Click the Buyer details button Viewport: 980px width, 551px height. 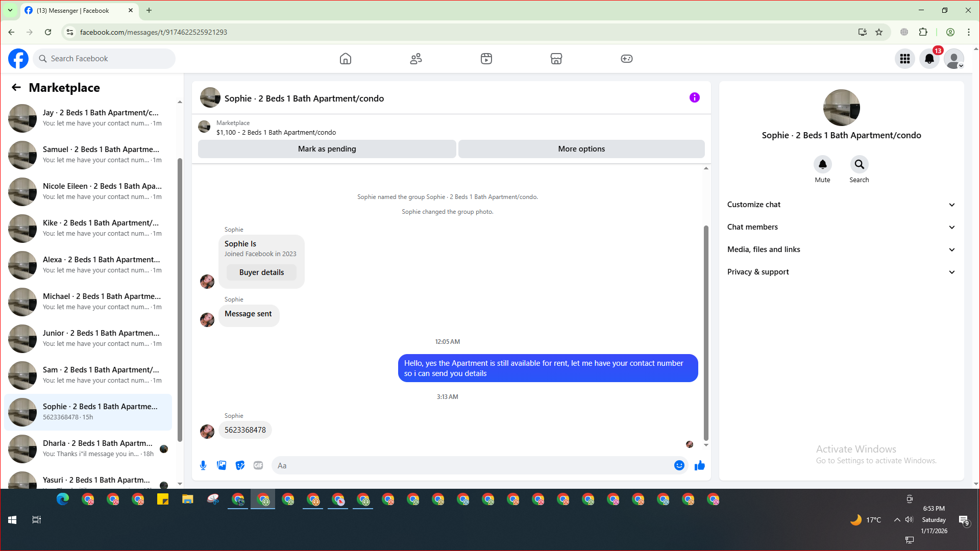coord(261,272)
